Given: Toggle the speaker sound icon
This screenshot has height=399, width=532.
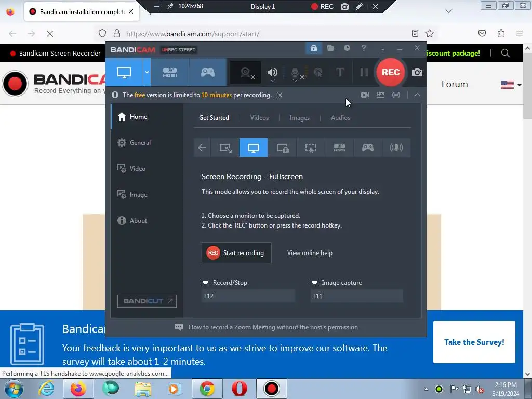Looking at the screenshot, I should coord(272,72).
